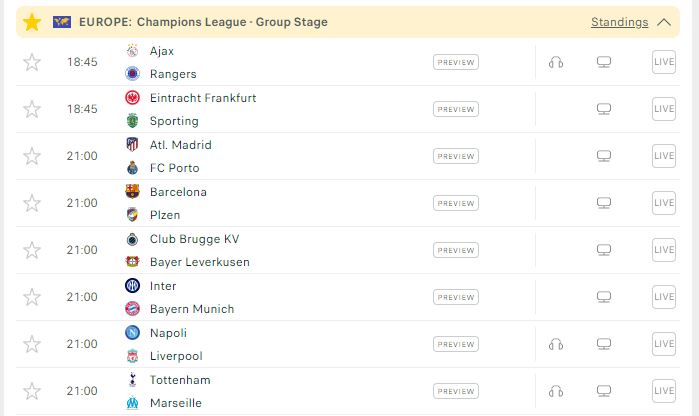Click TV broadcast icon for Eintracht Frankfurt match

click(604, 109)
